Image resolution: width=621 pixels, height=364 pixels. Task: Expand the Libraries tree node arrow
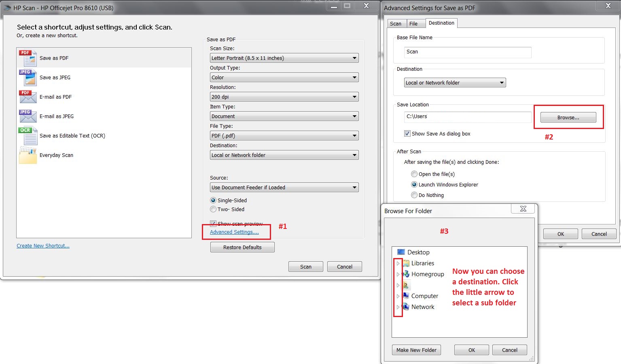coord(398,263)
